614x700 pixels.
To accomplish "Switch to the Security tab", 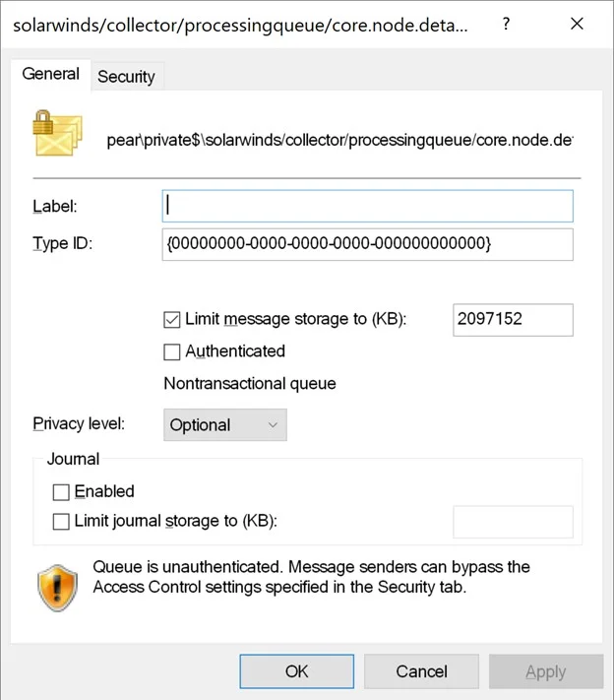I will click(x=126, y=77).
